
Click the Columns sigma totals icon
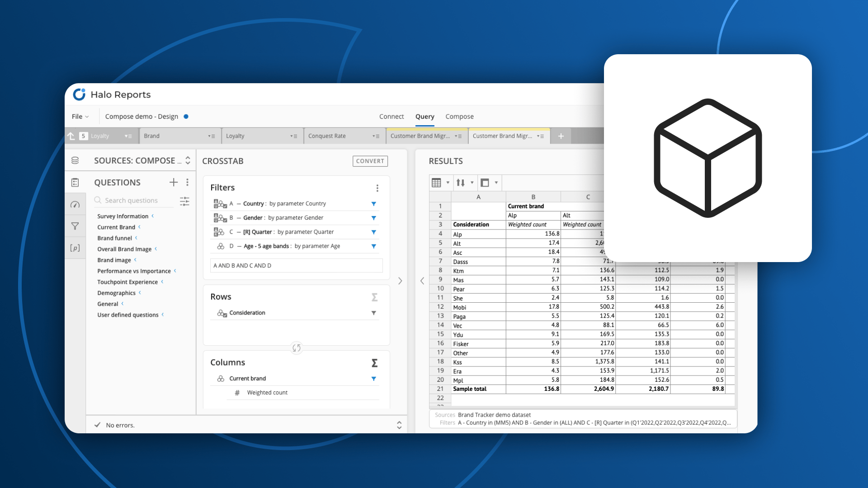point(374,363)
